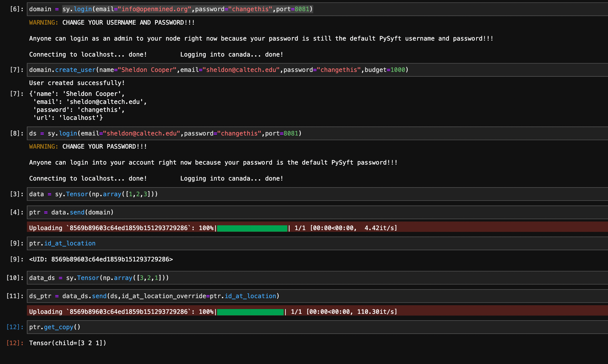
Task: Click the id_at_location attribute in cell [9]
Action: [69, 243]
